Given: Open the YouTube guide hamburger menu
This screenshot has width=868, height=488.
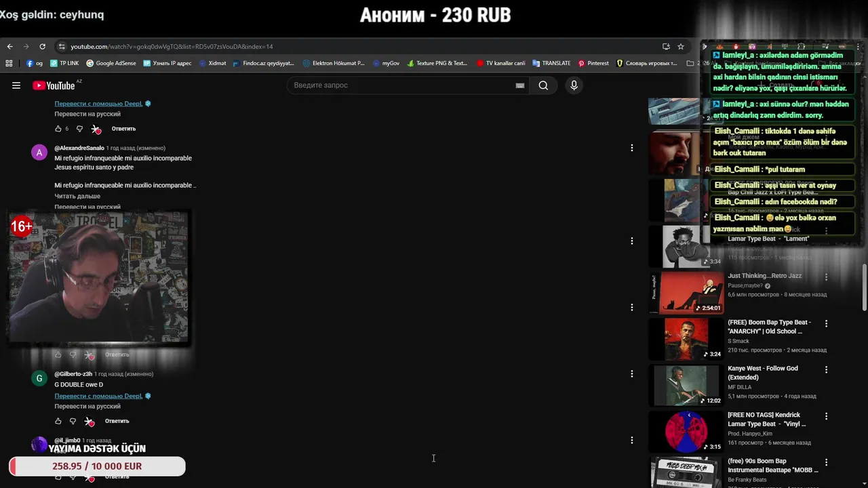Looking at the screenshot, I should pyautogui.click(x=16, y=85).
